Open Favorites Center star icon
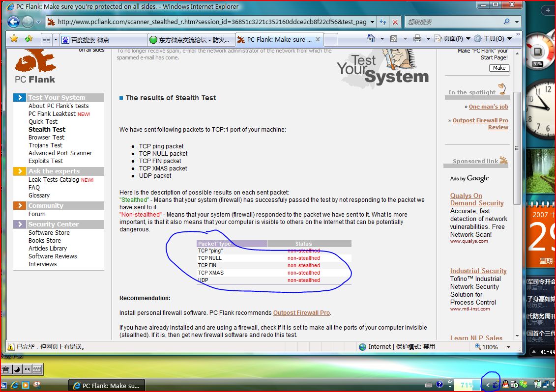This screenshot has height=392, width=556. coord(14,39)
